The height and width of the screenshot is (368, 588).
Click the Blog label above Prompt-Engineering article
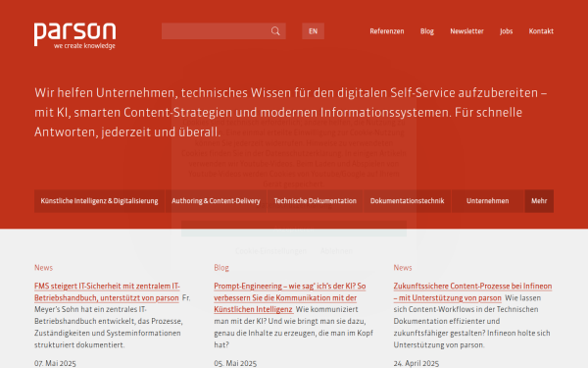click(221, 268)
